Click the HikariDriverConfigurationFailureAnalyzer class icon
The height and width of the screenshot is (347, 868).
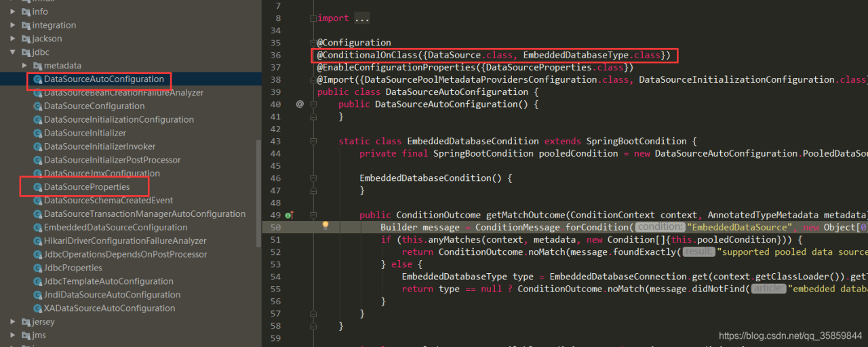38,241
